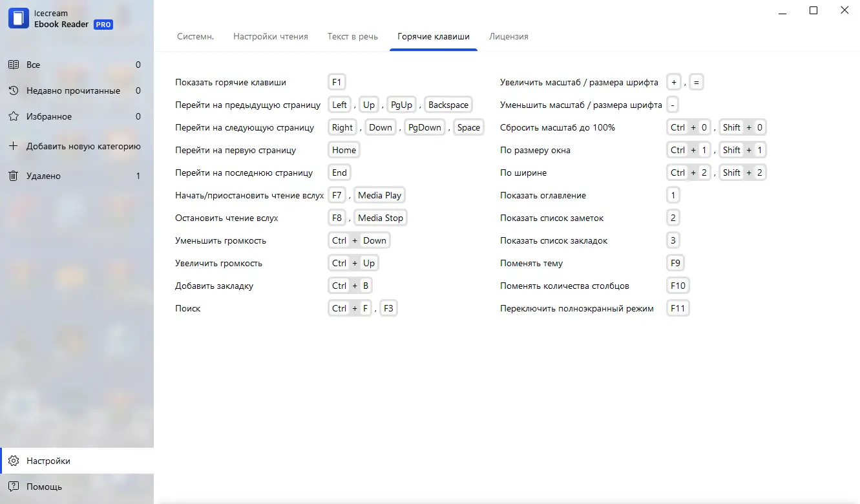The width and height of the screenshot is (860, 504).
Task: Open Добавить новую категорию in the sidebar
Action: click(83, 146)
